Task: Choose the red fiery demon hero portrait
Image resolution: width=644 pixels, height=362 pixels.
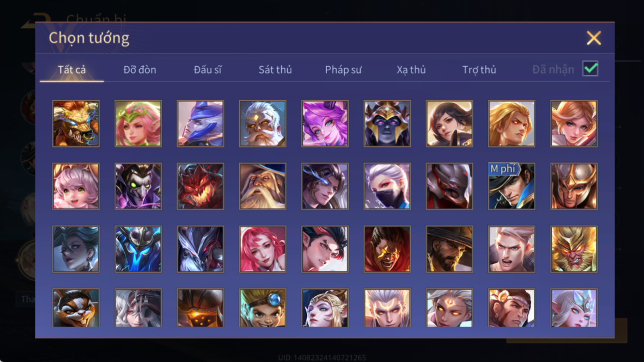Action: point(200,186)
